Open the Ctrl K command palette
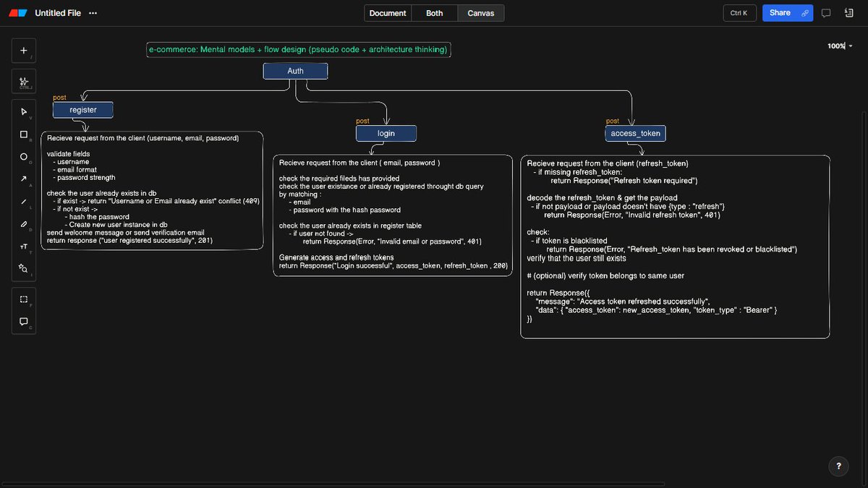 [x=739, y=13]
